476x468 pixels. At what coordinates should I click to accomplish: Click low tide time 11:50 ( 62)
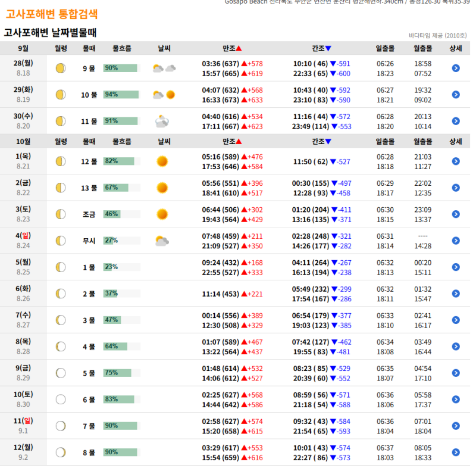[x=311, y=161]
